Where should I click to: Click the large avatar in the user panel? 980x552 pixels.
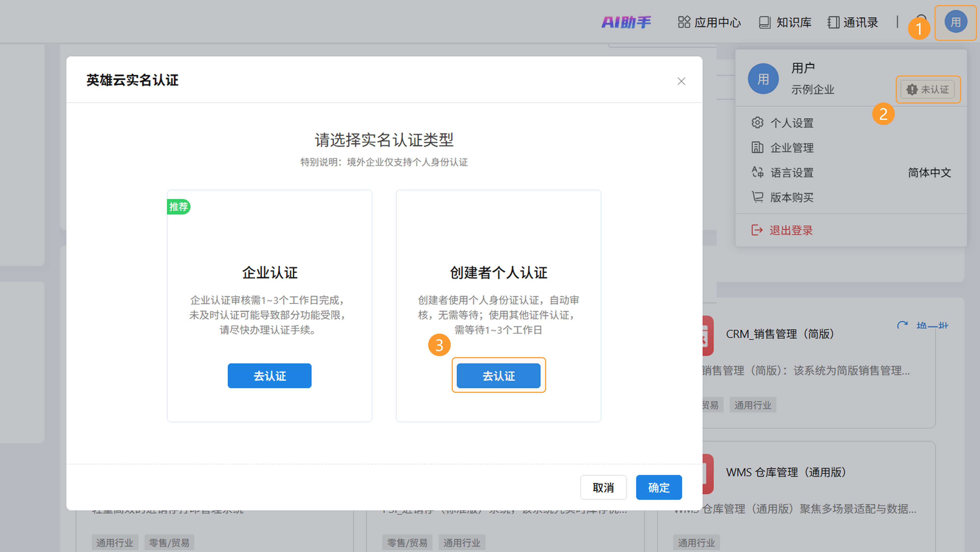click(763, 79)
